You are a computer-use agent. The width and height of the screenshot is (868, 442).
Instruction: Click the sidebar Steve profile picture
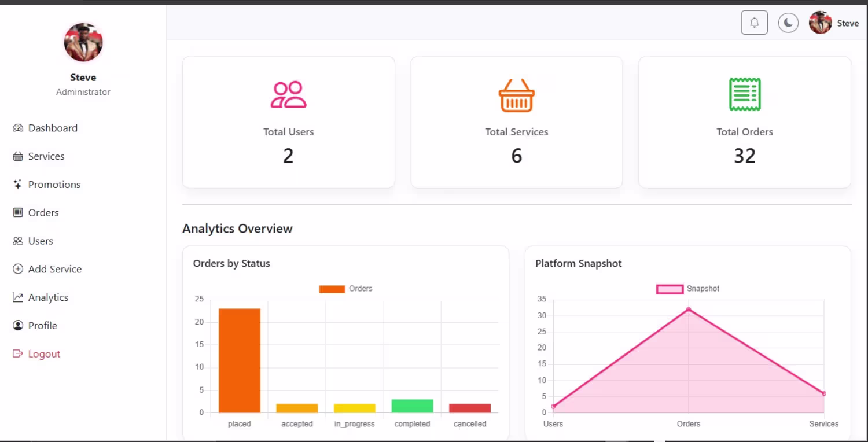coord(83,42)
